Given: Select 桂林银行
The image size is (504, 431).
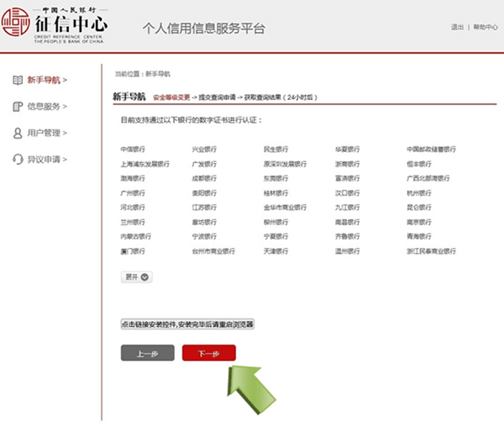Looking at the screenshot, I should [276, 193].
